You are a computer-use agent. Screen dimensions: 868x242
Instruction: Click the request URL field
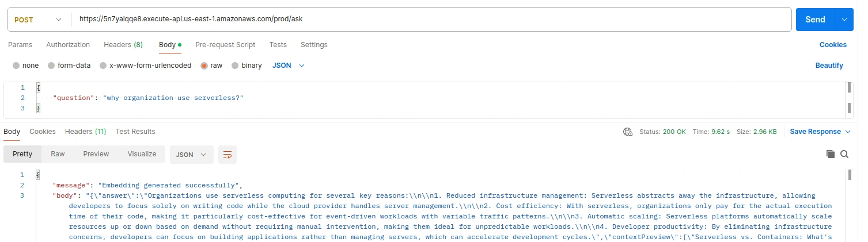[x=431, y=20]
